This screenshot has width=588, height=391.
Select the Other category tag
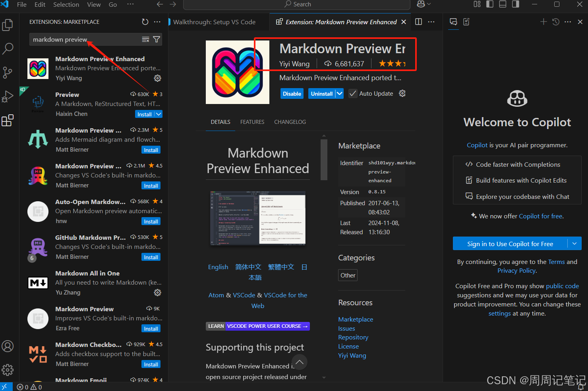click(x=348, y=275)
